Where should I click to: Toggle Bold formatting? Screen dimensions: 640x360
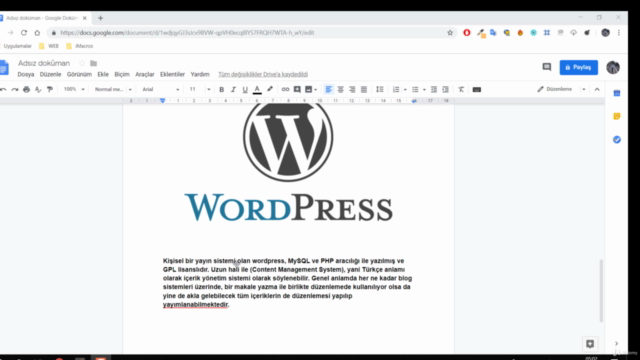pos(222,89)
